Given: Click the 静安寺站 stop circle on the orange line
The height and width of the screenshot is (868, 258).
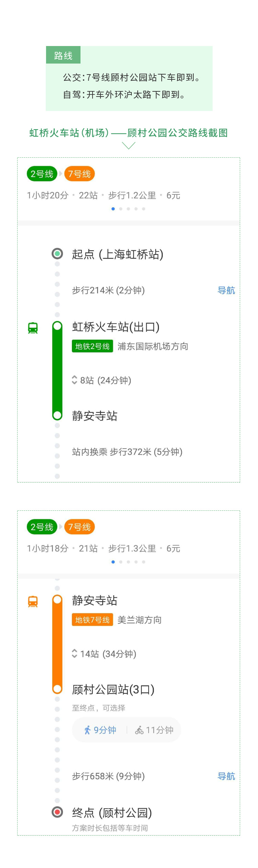Looking at the screenshot, I should click(x=57, y=600).
